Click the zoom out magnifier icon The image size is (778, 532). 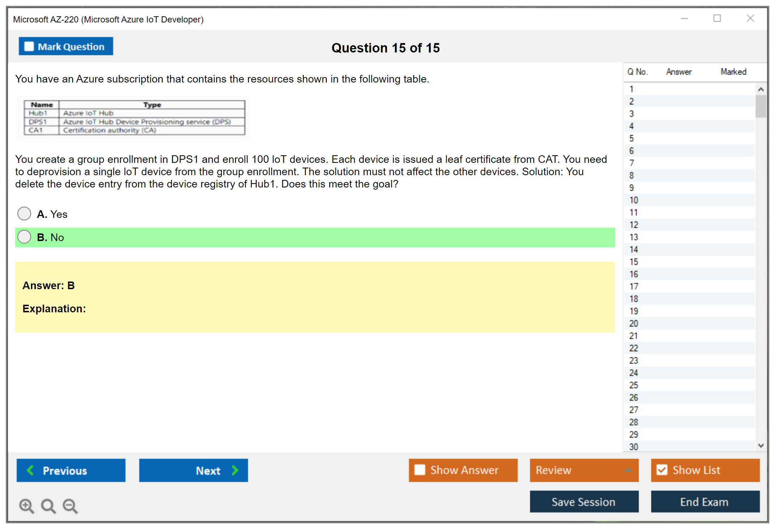click(x=70, y=506)
